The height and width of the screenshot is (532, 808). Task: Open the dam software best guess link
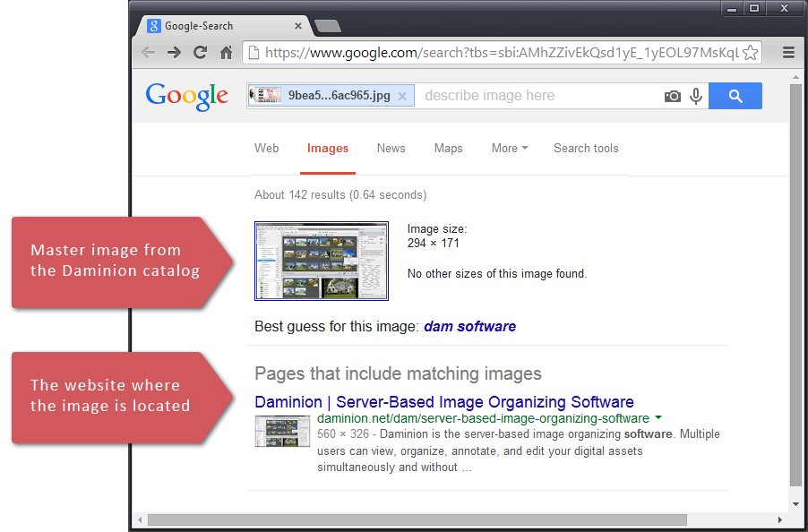pyautogui.click(x=470, y=327)
